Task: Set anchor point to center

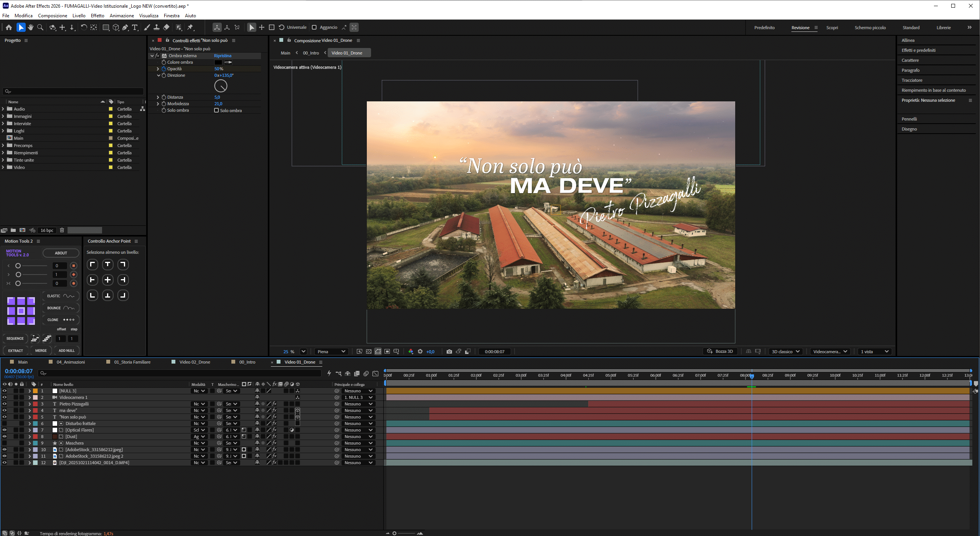Action: click(108, 280)
